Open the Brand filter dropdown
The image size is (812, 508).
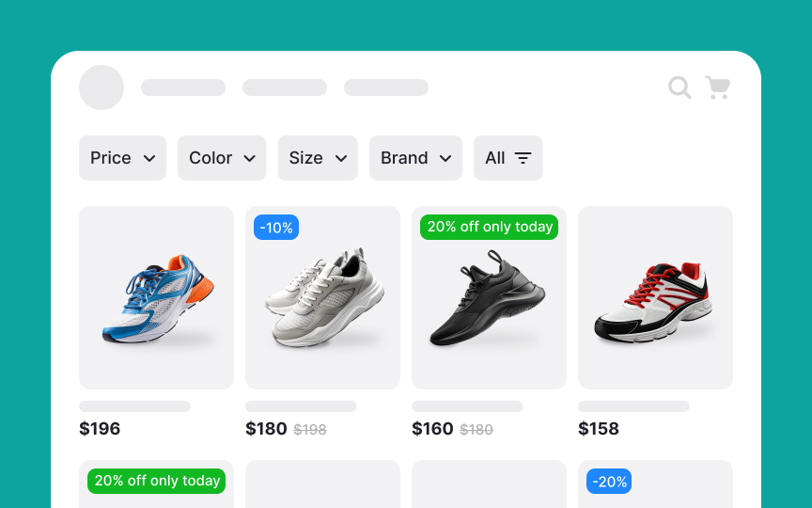tap(415, 158)
